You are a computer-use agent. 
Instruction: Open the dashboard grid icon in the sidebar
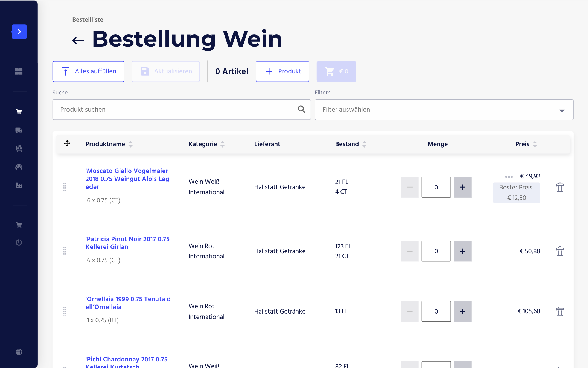[19, 72]
